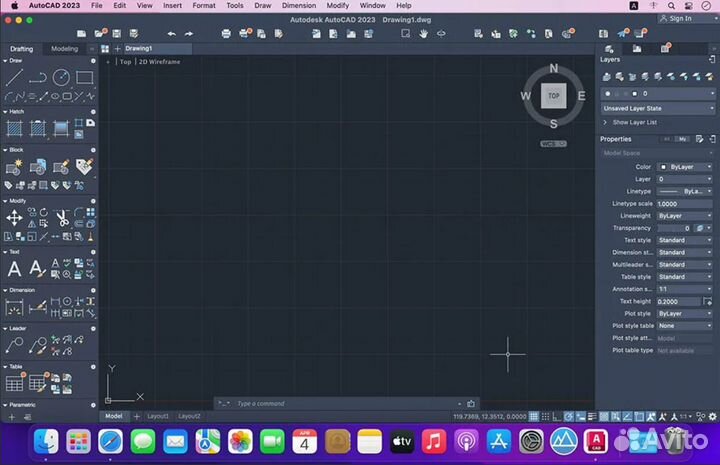This screenshot has width=720, height=465.
Task: Open the Text style dropdown
Action: point(685,240)
